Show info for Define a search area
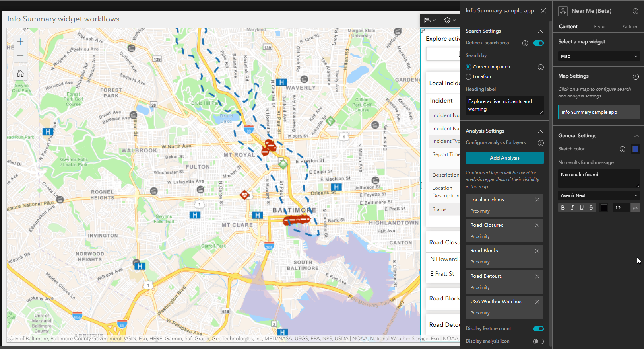644x349 pixels. click(x=525, y=43)
